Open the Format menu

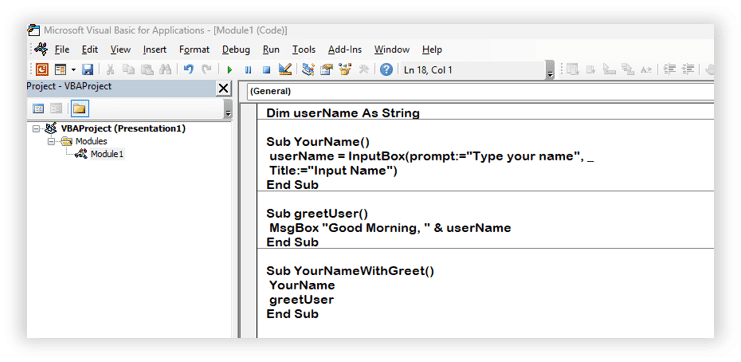[x=194, y=50]
